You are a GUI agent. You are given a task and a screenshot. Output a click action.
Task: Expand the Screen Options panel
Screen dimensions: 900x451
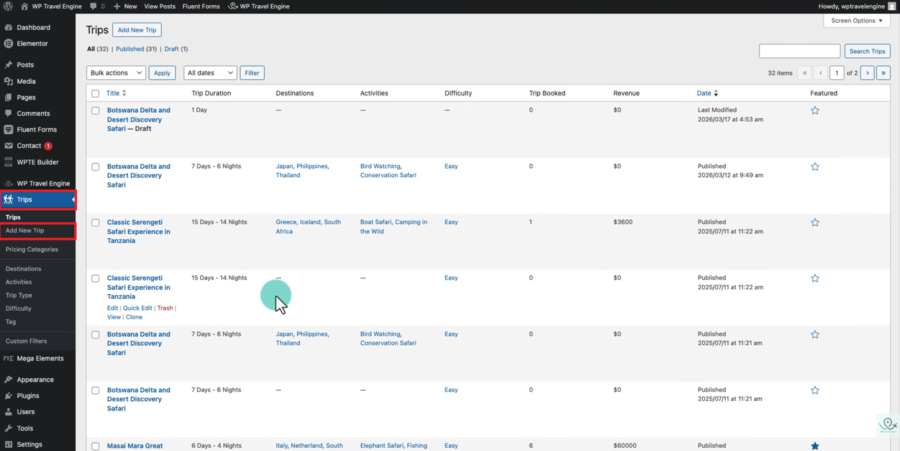coord(856,21)
